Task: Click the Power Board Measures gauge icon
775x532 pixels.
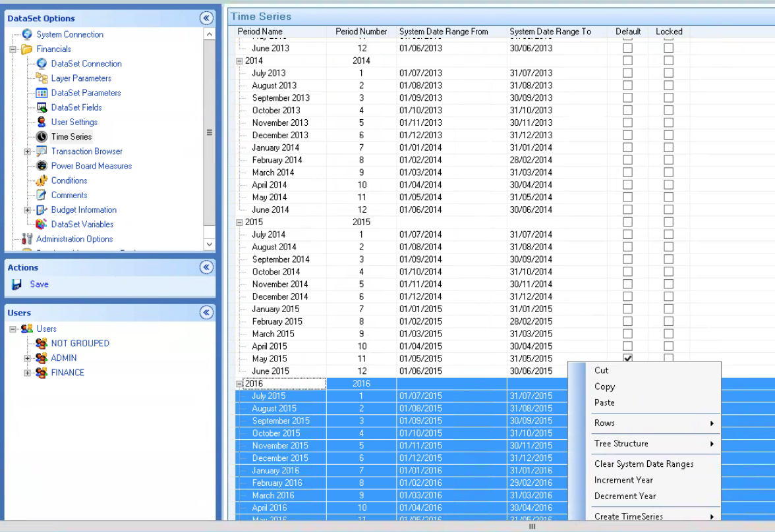Action: pos(42,166)
